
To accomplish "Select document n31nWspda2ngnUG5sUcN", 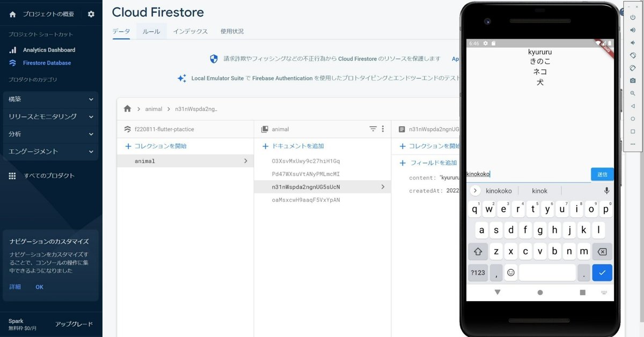I will click(323, 187).
